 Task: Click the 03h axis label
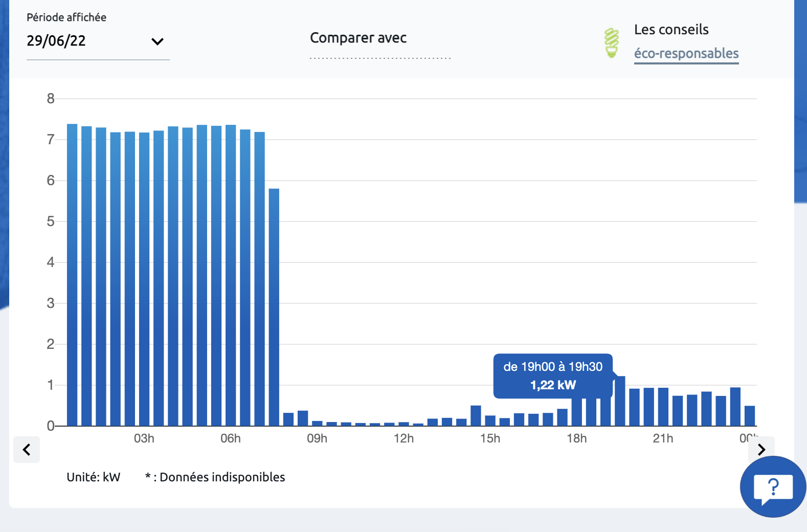[x=144, y=438]
